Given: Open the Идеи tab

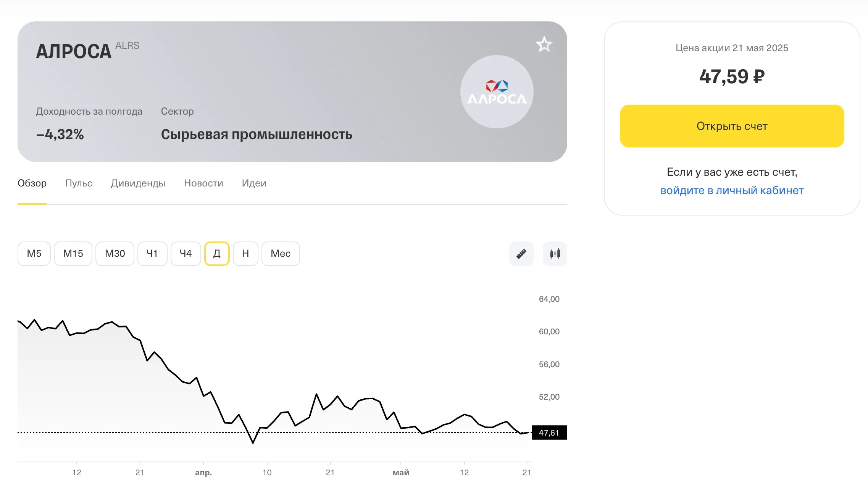Looking at the screenshot, I should coord(254,183).
